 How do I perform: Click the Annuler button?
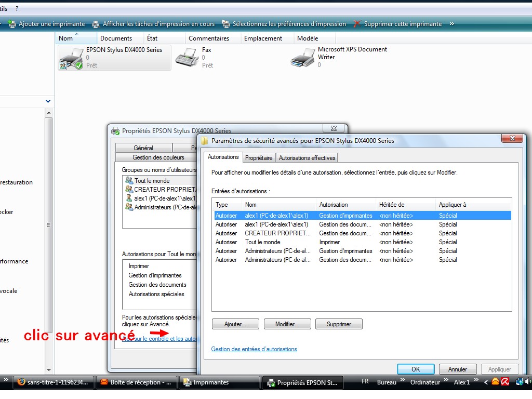coord(458,369)
